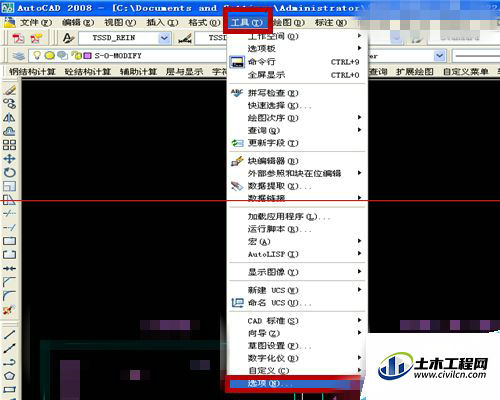Select the Rotate tool

(x=9, y=172)
